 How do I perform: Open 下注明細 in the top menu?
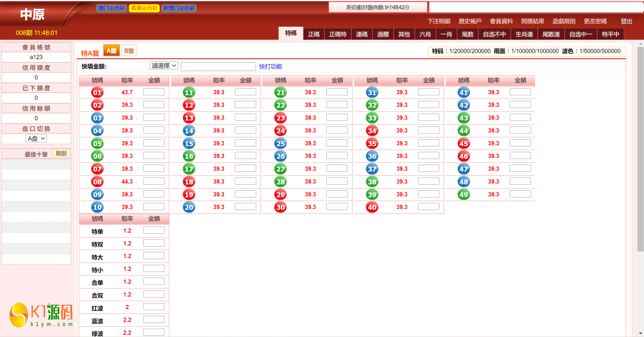[x=439, y=21]
